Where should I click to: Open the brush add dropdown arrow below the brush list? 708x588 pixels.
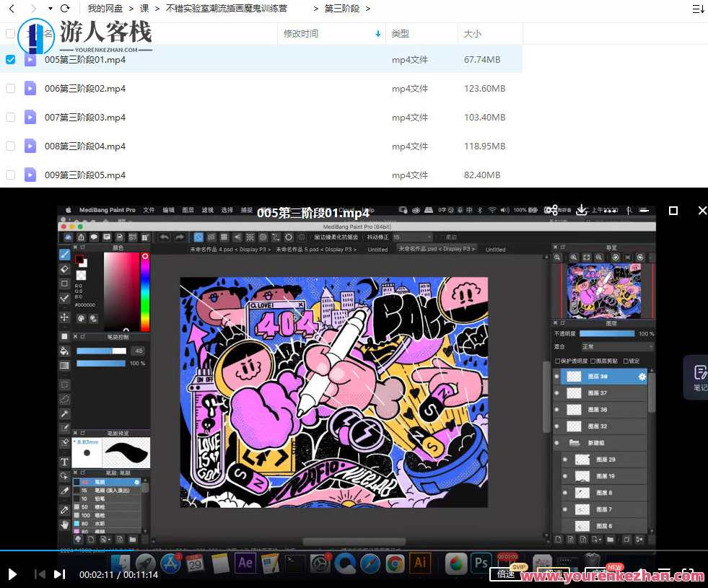coord(105,538)
